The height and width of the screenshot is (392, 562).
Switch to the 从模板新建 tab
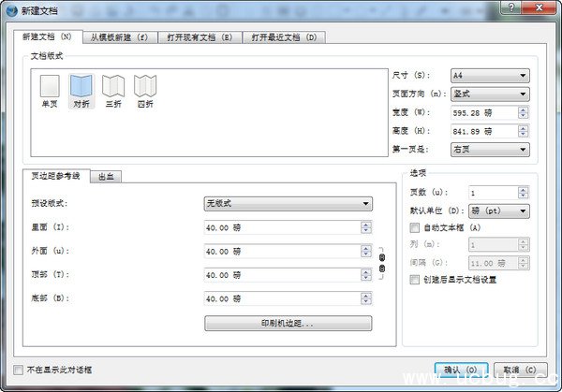click(120, 37)
